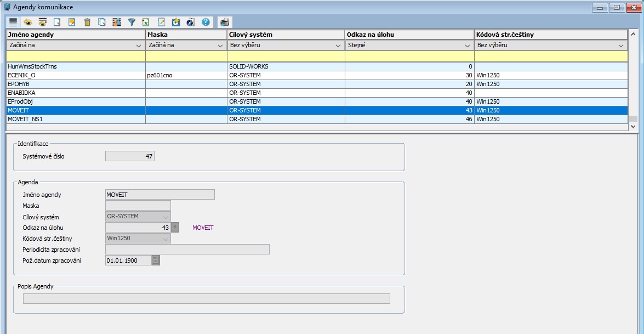Viewport: 644px width, 334px height.
Task: Click the Jméno agendy column header
Action: pos(75,35)
